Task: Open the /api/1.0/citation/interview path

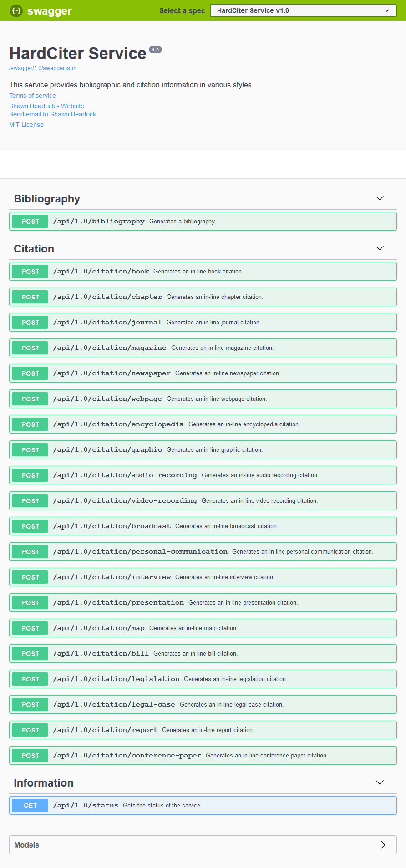Action: click(112, 577)
